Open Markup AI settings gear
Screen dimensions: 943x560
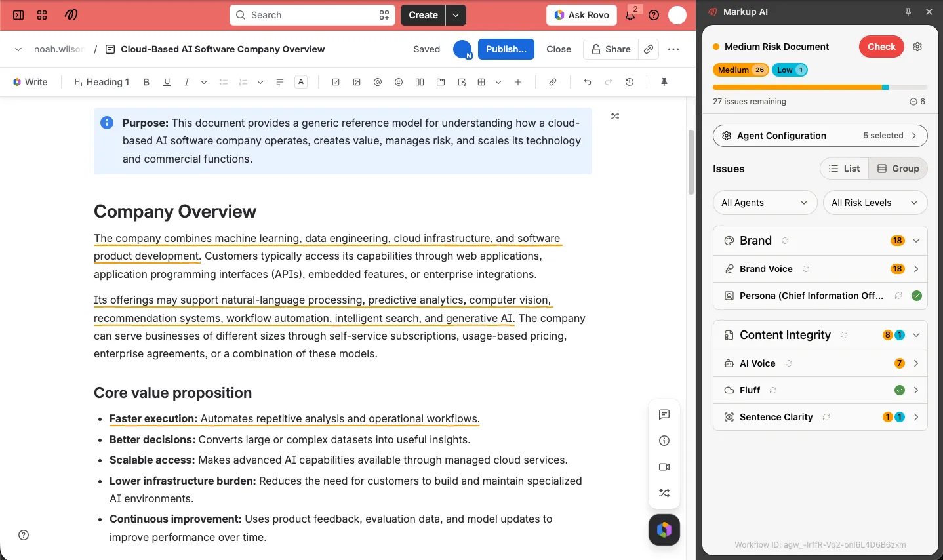click(917, 47)
